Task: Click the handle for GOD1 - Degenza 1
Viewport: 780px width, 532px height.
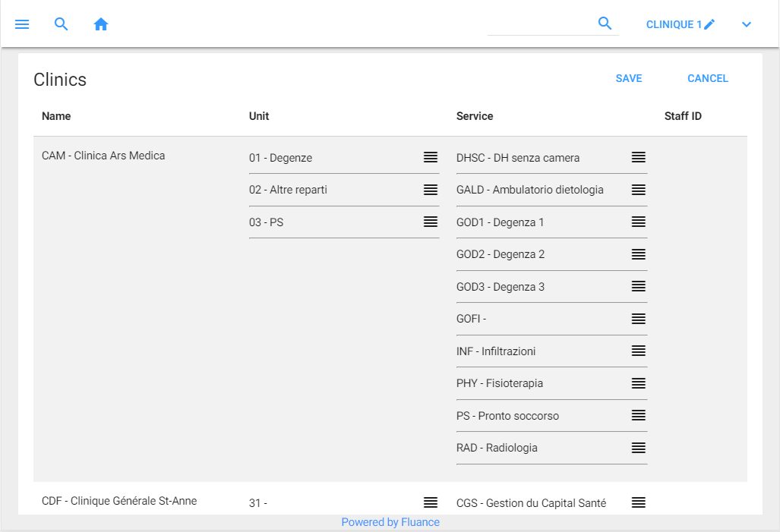Action: tap(639, 222)
